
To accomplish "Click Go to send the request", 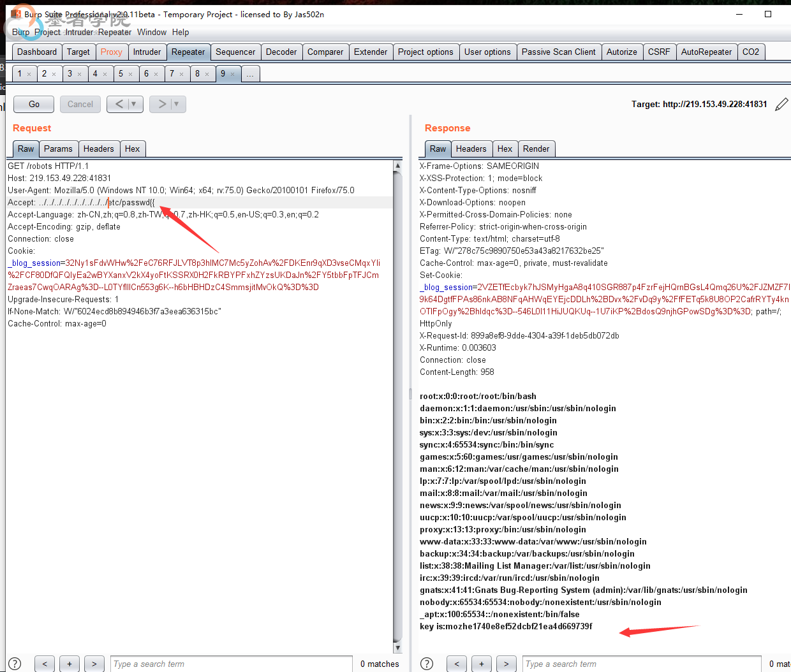I will click(x=34, y=104).
